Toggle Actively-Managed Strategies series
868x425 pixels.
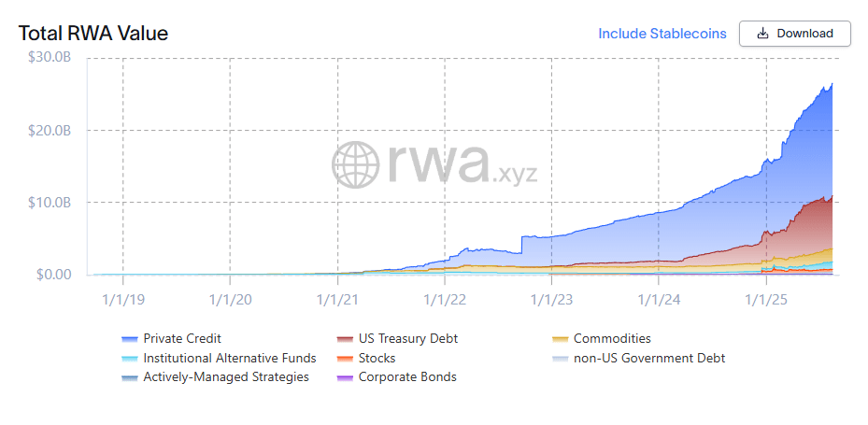coord(225,377)
